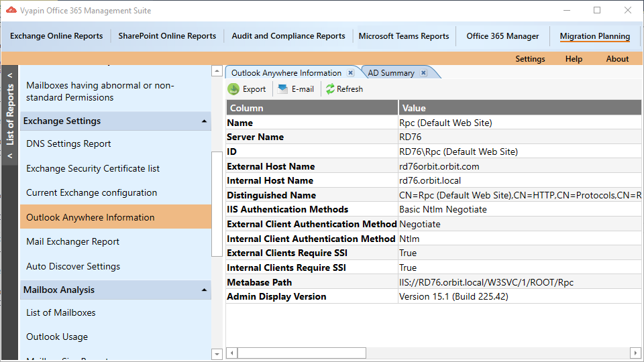Collapse the Mailbox Analysis section
The image size is (644, 362).
pos(204,290)
